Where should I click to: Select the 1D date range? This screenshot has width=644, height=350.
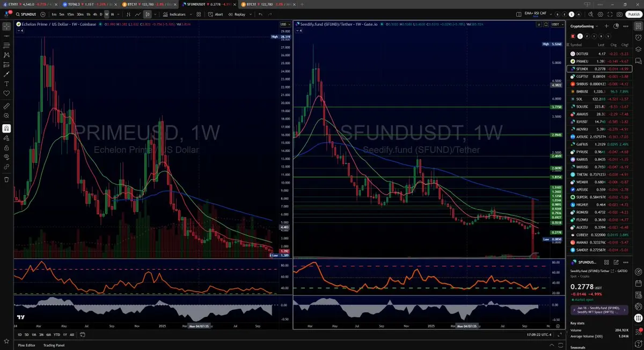(20, 334)
